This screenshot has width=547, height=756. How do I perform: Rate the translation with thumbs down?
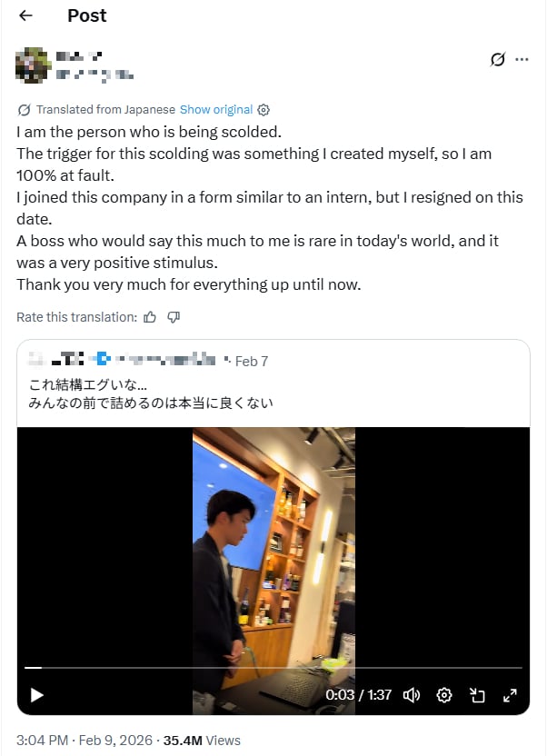click(x=174, y=318)
